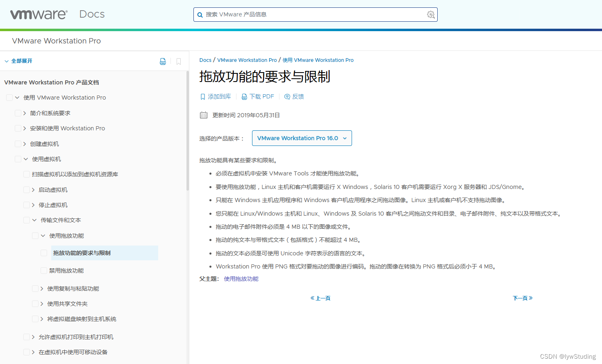Click VMware Workstation Pro breadcrumb link

pos(247,60)
